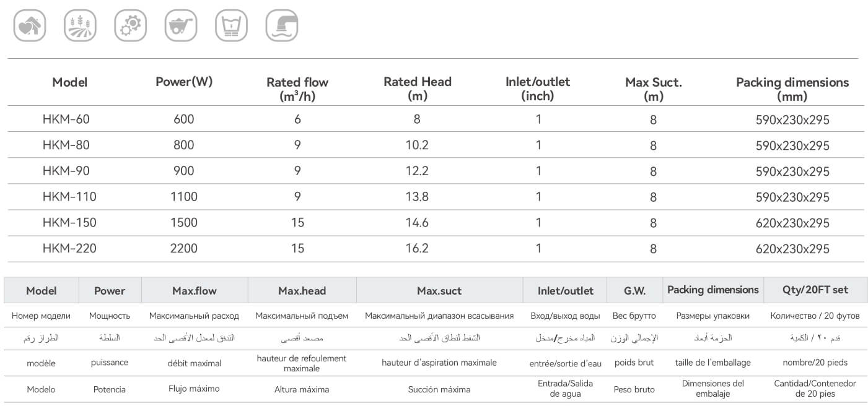
Task: Select the water tank basin icon
Action: point(231,26)
